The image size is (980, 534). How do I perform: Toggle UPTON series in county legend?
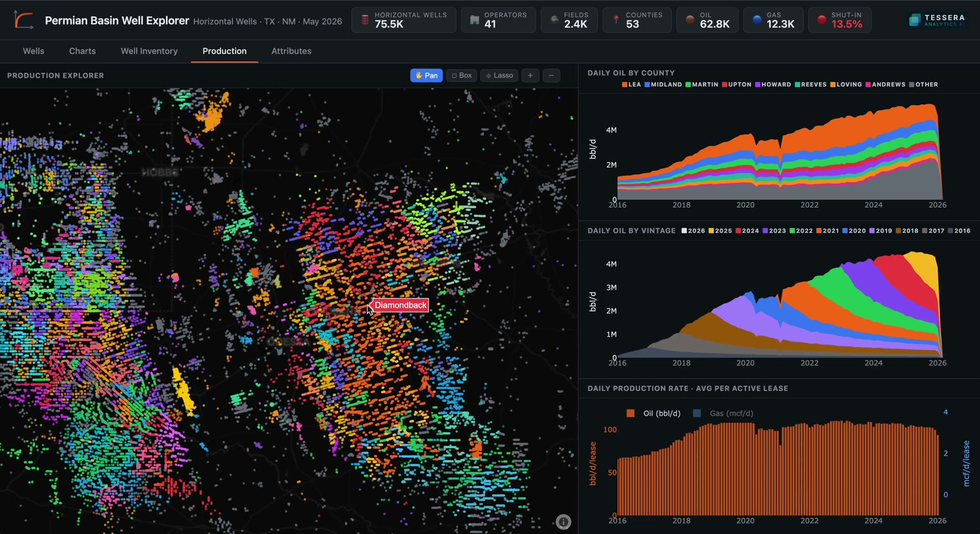click(x=737, y=85)
